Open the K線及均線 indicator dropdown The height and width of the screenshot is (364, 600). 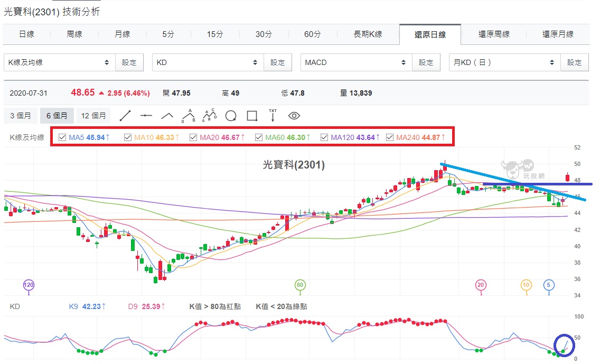tap(59, 62)
